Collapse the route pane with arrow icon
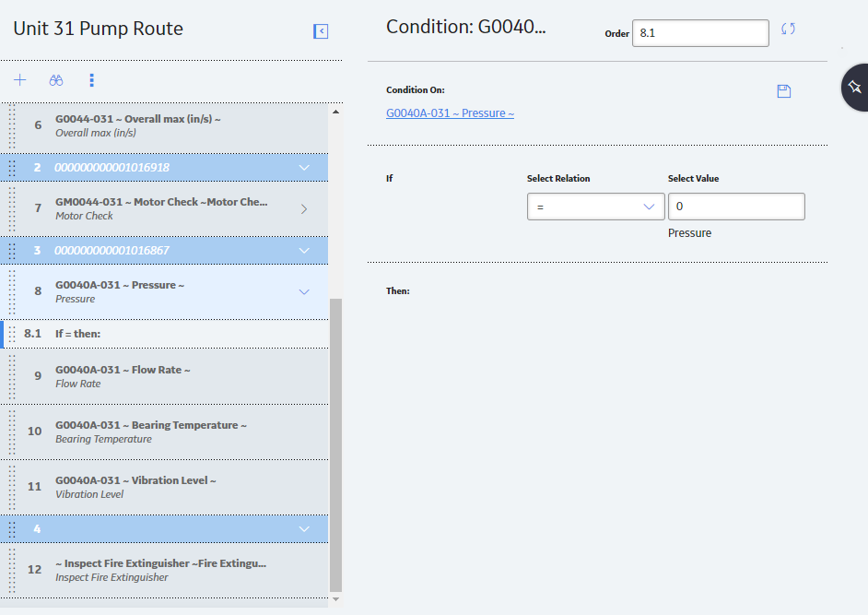This screenshot has width=868, height=615. point(321,31)
